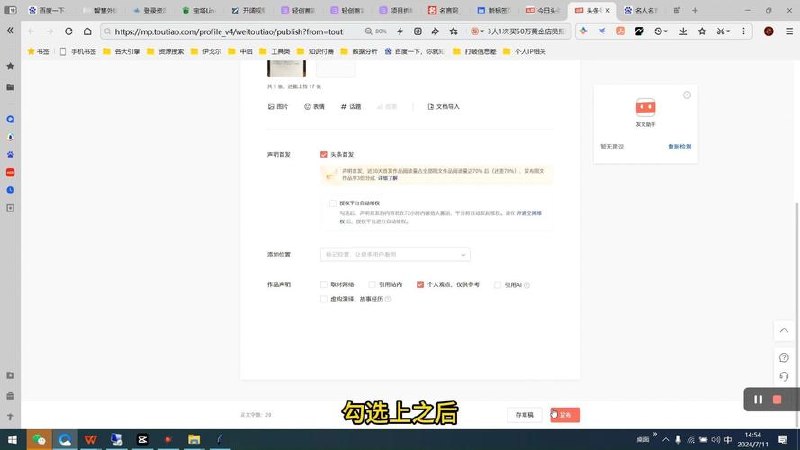Open a new browser tab
The image size is (800, 450).
pyautogui.click(x=695, y=10)
